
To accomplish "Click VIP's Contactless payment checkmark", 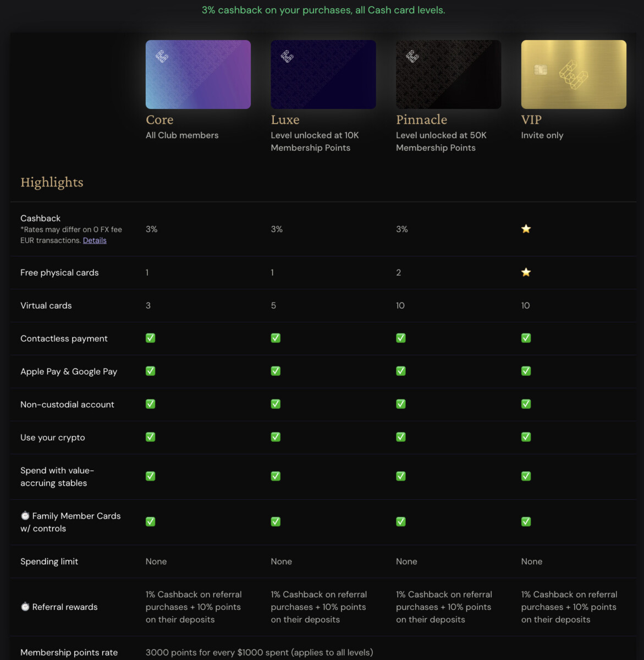I will [526, 338].
